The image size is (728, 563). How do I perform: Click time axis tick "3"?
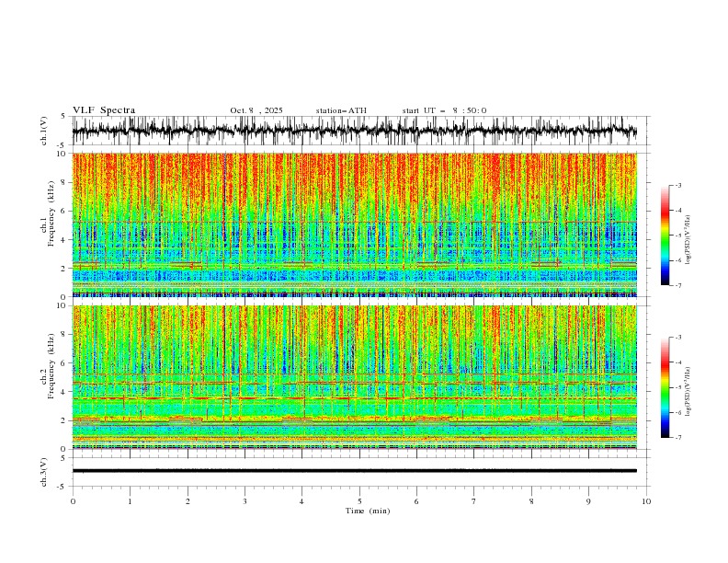click(x=245, y=501)
